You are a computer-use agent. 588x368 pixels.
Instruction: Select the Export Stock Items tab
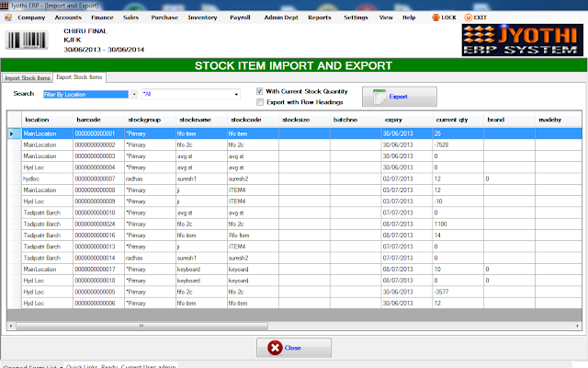coord(79,77)
